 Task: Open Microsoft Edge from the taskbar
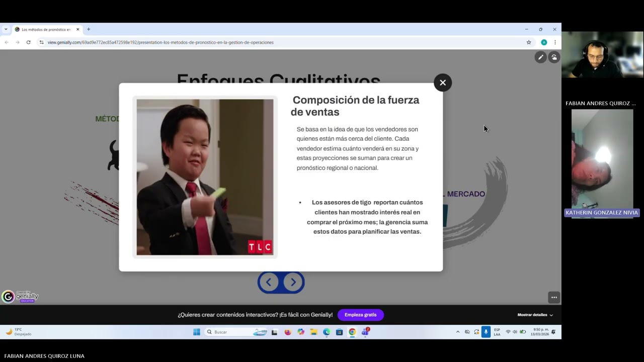click(327, 332)
